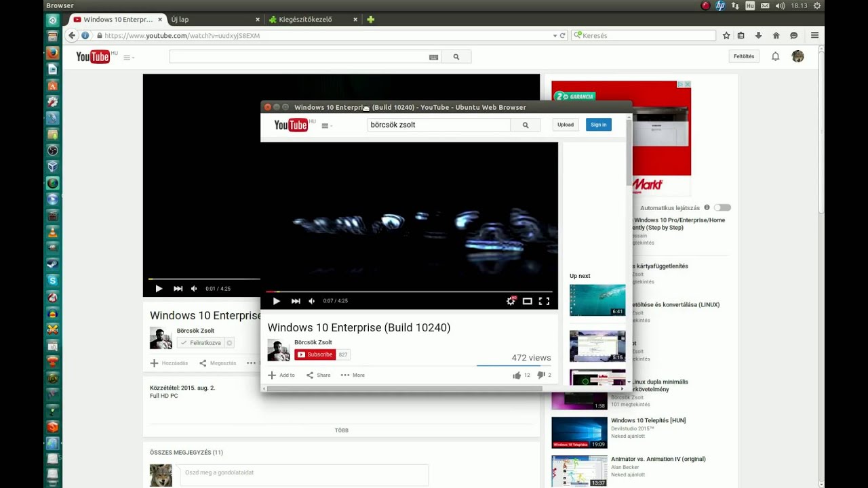This screenshot has width=868, height=488.
Task: Open HD settings gear in front player
Action: click(511, 301)
